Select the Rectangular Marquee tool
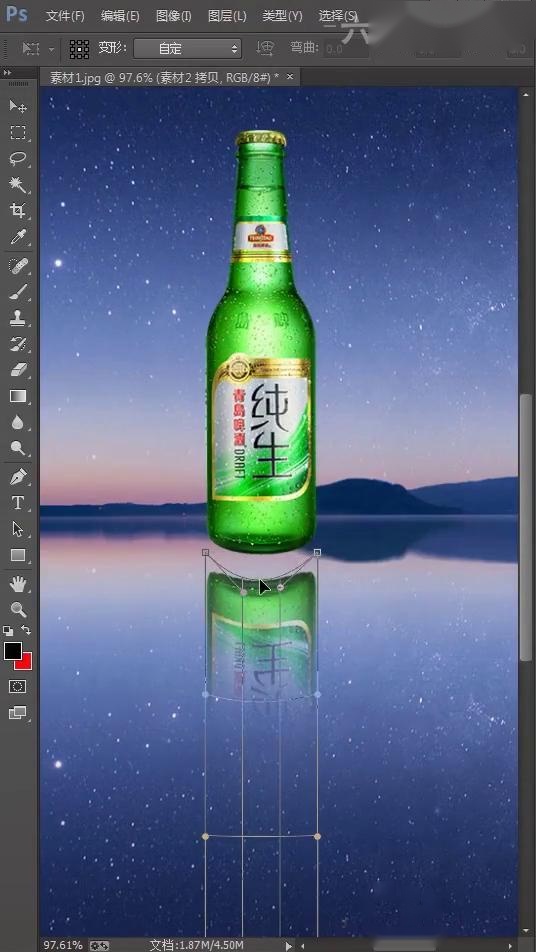This screenshot has width=536, height=952. tap(18, 132)
